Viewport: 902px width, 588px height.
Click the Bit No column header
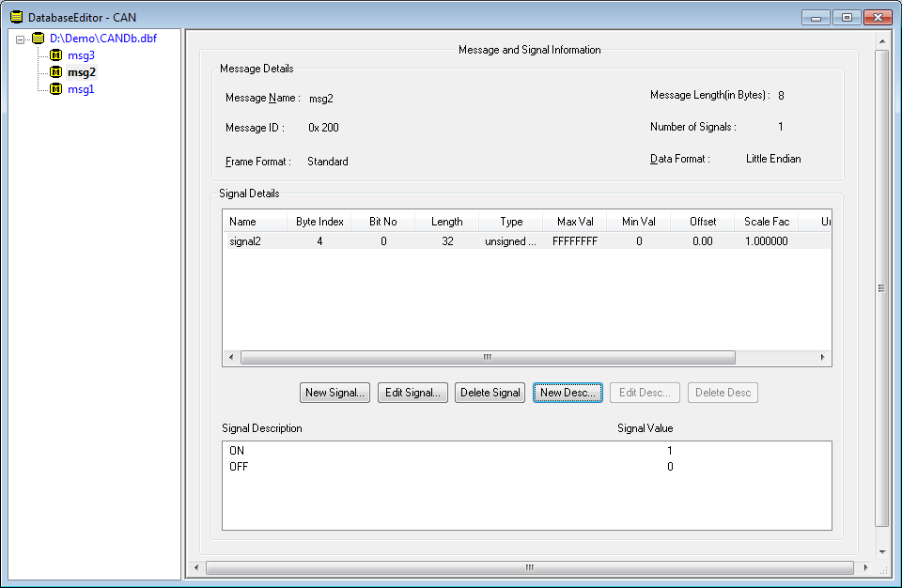pos(383,222)
